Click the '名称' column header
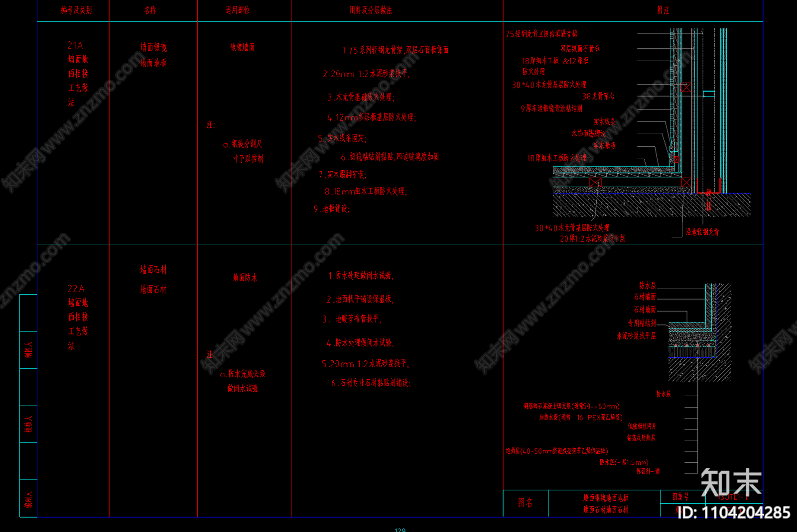This screenshot has height=532, width=797. [x=150, y=10]
